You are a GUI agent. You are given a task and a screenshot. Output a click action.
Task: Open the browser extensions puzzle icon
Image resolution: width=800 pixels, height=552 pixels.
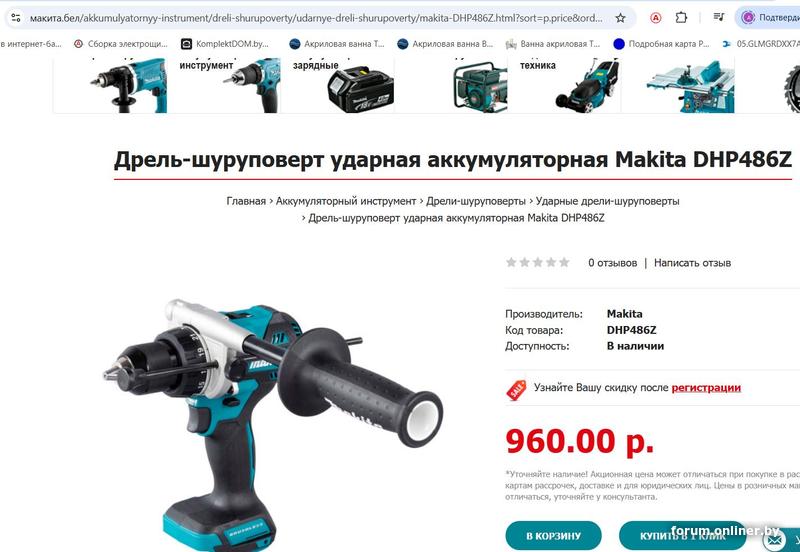pos(681,18)
